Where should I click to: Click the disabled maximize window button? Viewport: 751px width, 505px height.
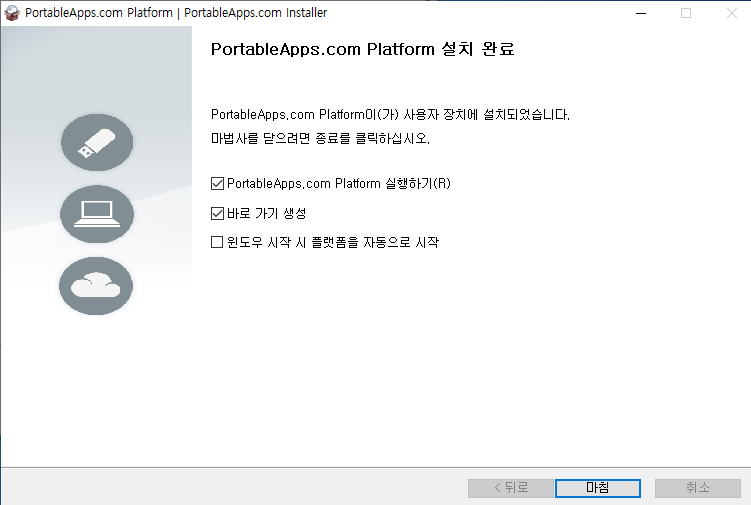click(x=686, y=13)
